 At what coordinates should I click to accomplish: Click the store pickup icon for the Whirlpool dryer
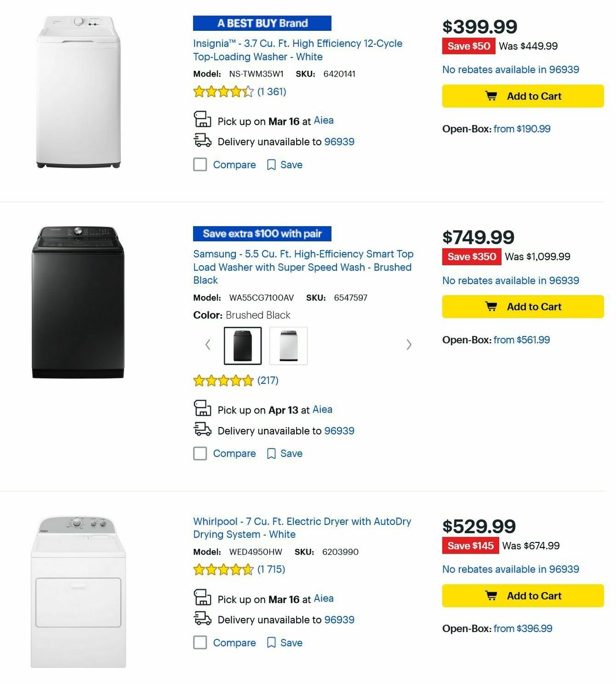point(202,598)
